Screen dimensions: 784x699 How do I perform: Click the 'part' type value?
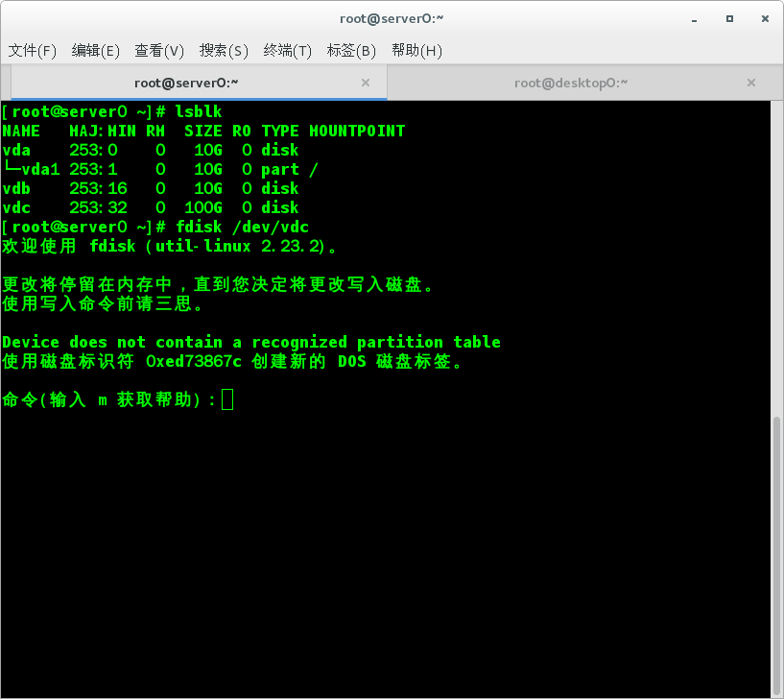(280, 170)
